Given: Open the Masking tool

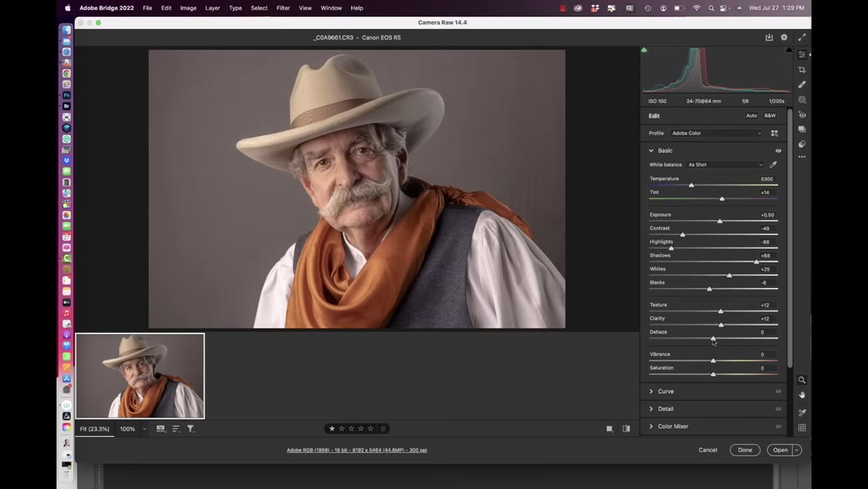Looking at the screenshot, I should pos(802,100).
